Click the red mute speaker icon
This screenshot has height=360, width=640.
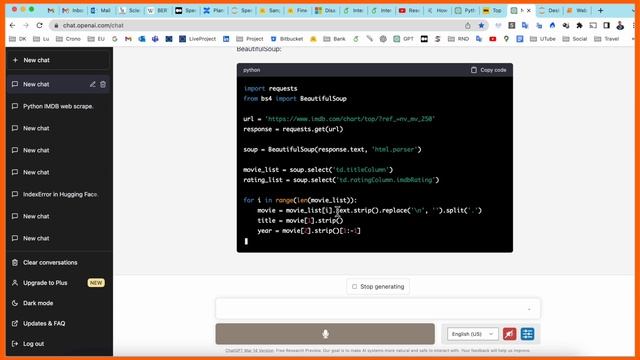509,334
